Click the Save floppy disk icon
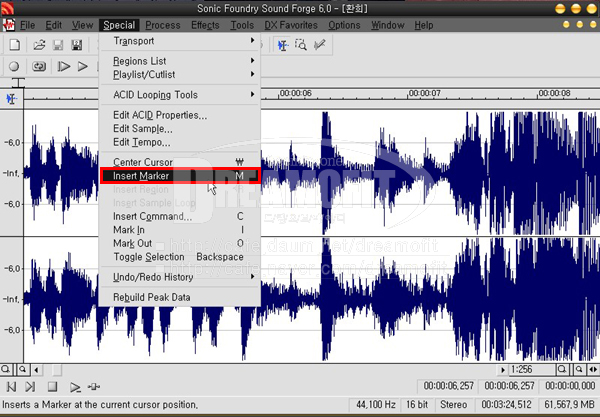 point(58,45)
